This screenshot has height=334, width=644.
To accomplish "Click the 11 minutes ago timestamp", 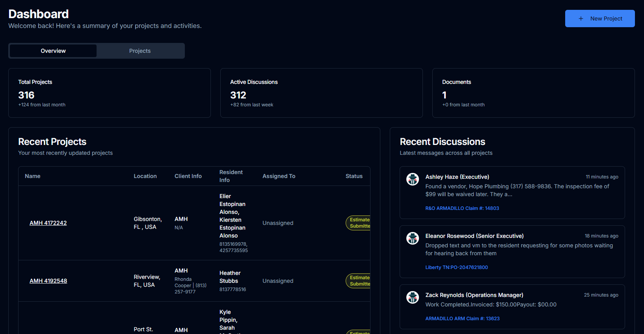I will pyautogui.click(x=602, y=177).
